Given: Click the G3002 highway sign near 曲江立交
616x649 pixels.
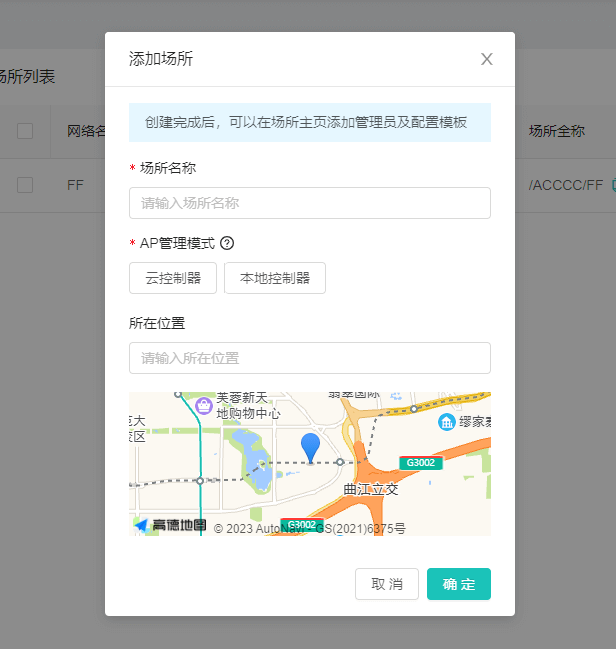Looking at the screenshot, I should pyautogui.click(x=421, y=463).
